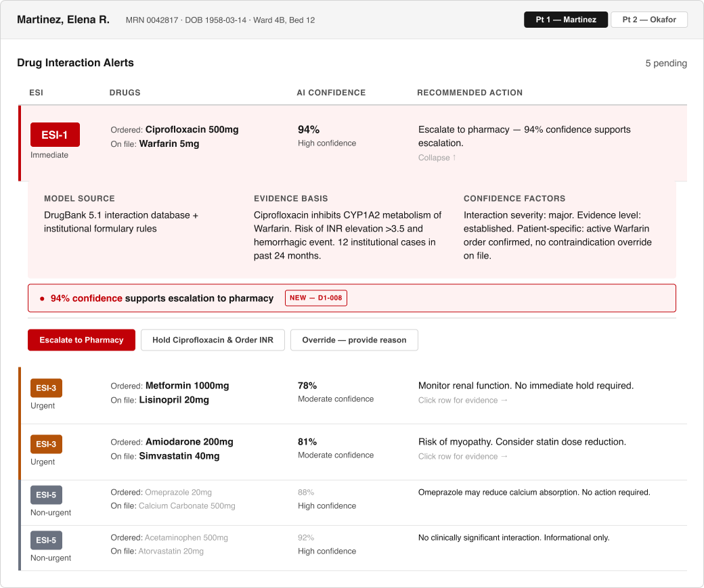The image size is (704, 588).
Task: Click MODEL SOURCE section heading
Action: 79,198
